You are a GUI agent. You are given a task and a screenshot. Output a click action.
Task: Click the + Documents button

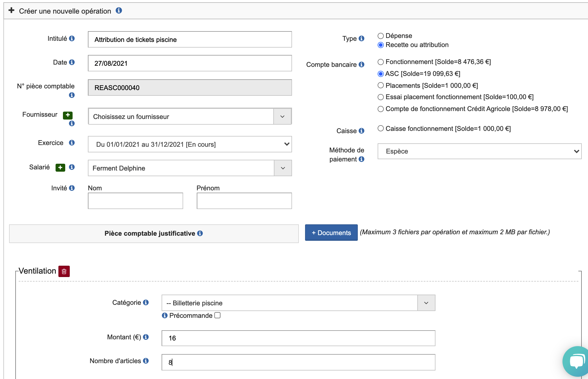point(331,233)
